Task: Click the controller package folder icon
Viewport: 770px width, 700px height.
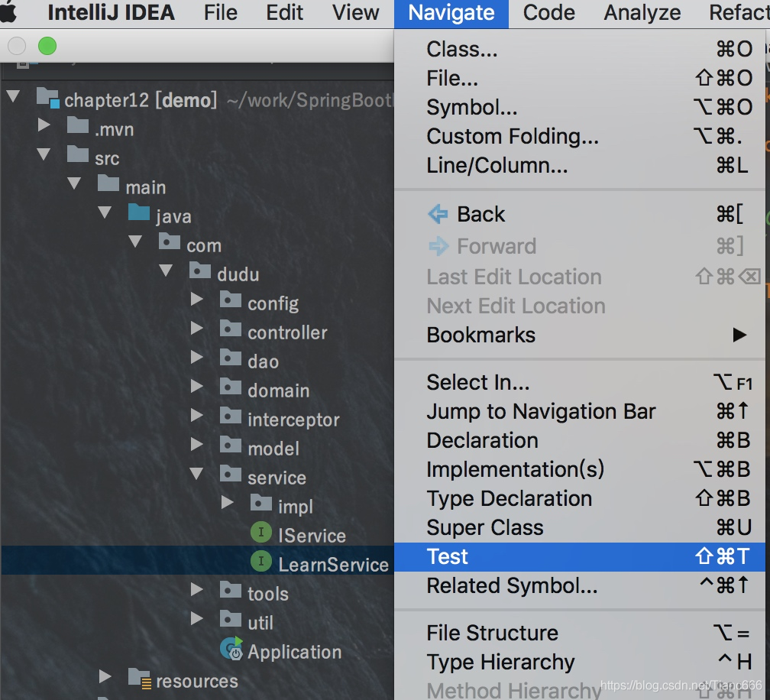Action: pos(231,330)
